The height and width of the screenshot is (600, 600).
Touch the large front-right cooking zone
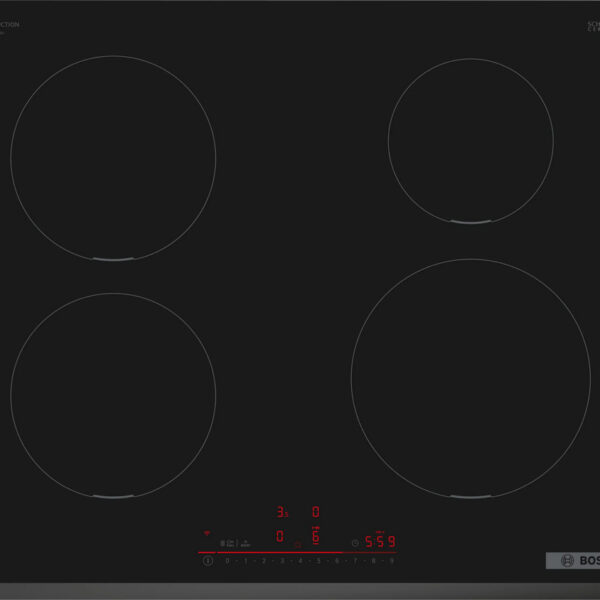click(x=470, y=378)
